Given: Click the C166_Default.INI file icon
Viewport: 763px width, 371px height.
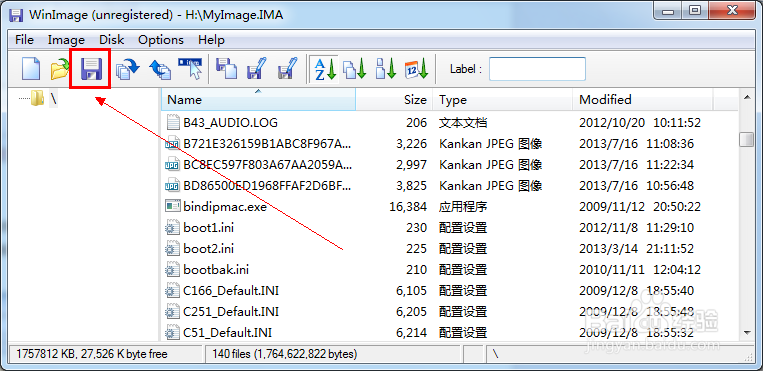Looking at the screenshot, I should pos(173,291).
